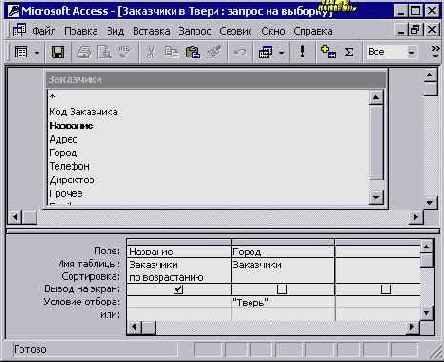This screenshot has width=444, height=362.
Task: Click the 'по возрастанию' sort cell
Action: (179, 277)
